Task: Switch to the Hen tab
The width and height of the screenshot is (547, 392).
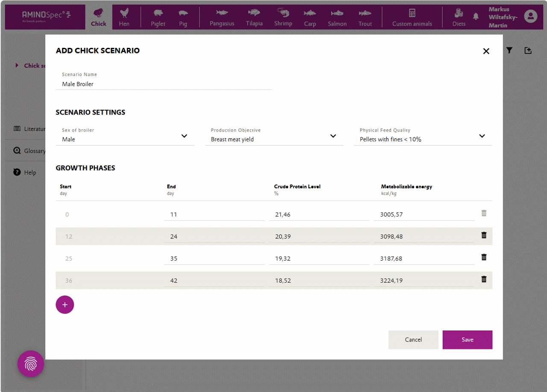Action: click(124, 17)
